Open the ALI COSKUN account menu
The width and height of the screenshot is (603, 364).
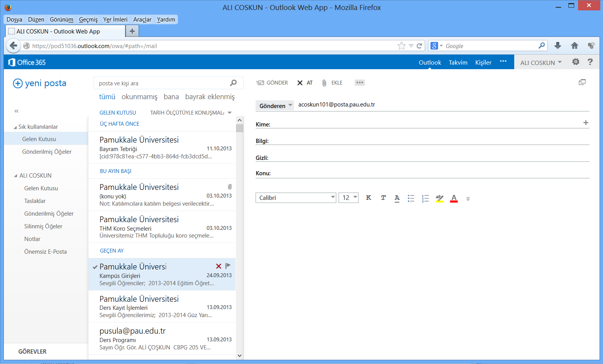tap(541, 63)
